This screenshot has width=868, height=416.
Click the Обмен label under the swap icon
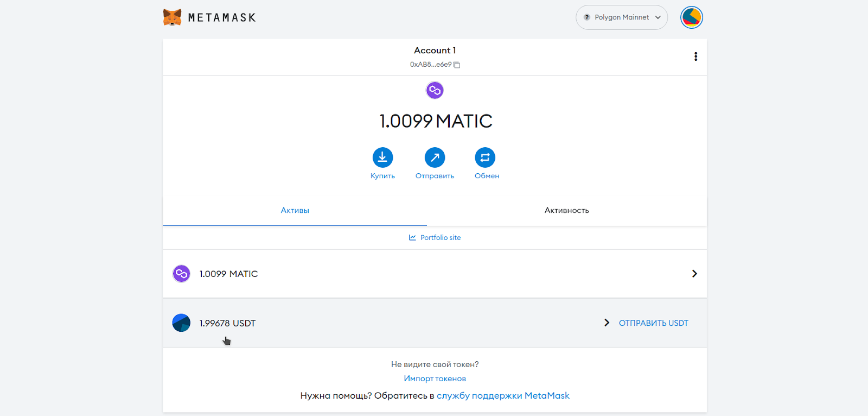click(x=487, y=176)
